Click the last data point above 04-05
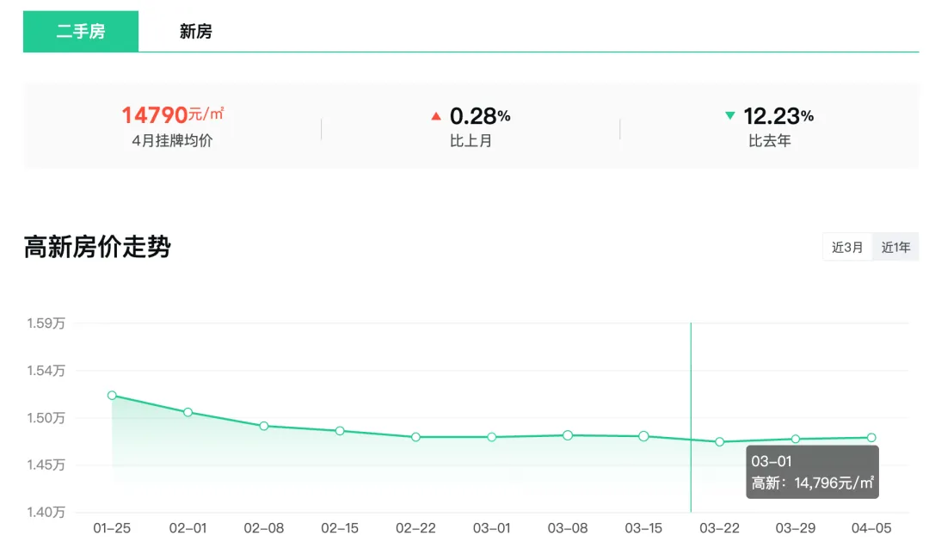The image size is (929, 560). [x=871, y=438]
